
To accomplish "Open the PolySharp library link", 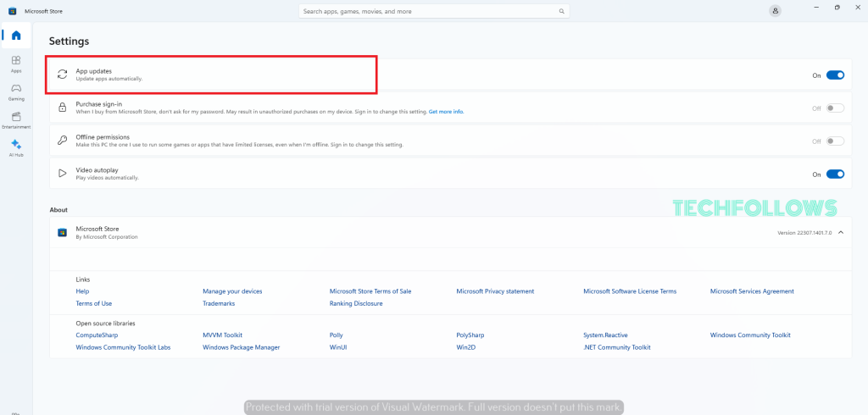I will point(470,335).
